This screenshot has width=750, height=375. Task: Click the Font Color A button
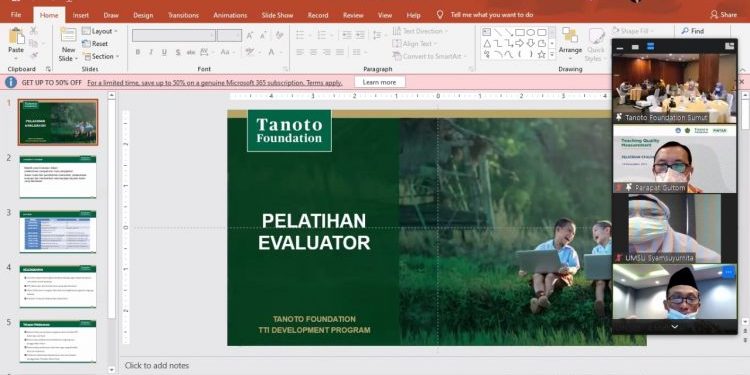pos(271,52)
